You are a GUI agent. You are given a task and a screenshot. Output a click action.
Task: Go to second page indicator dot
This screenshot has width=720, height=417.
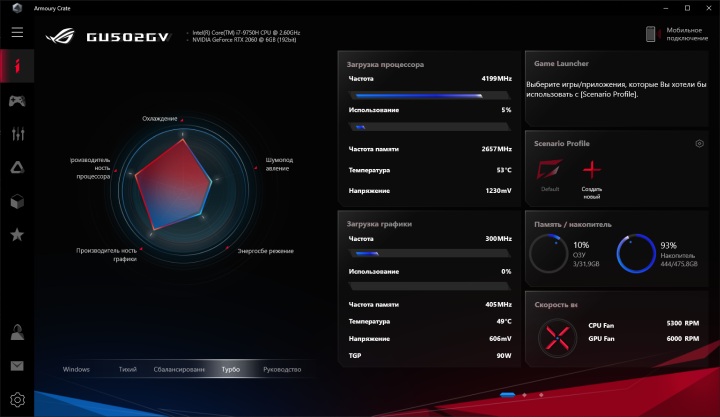524,394
